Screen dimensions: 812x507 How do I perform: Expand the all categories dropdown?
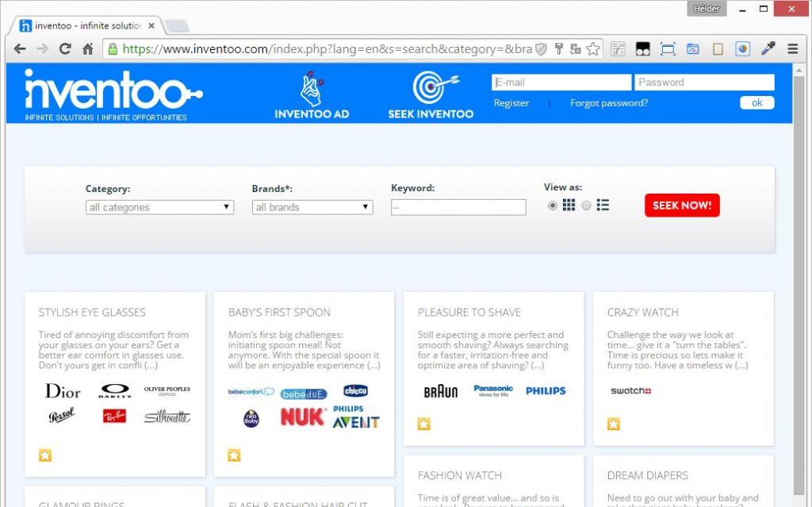coord(159,207)
